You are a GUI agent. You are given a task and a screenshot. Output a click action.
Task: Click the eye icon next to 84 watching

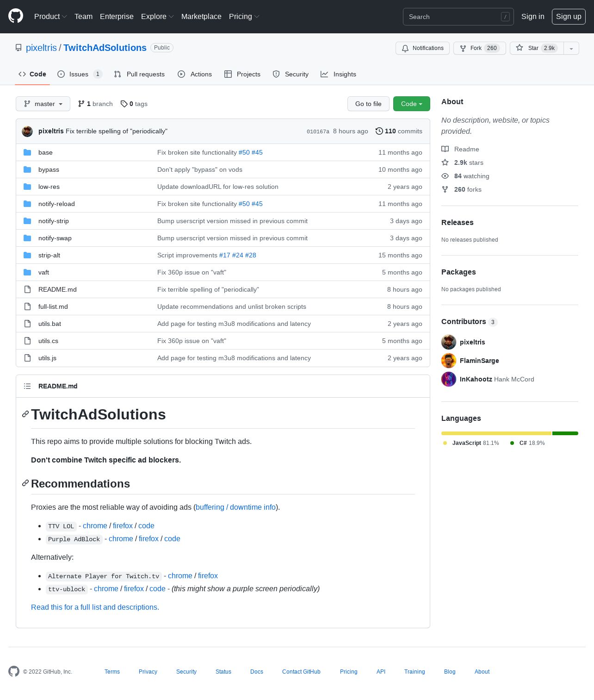click(445, 176)
